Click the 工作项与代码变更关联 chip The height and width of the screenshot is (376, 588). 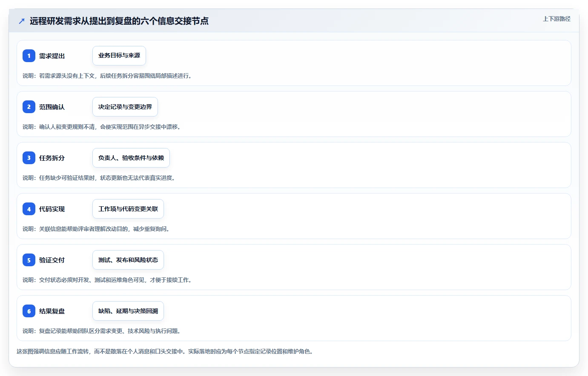pyautogui.click(x=128, y=209)
